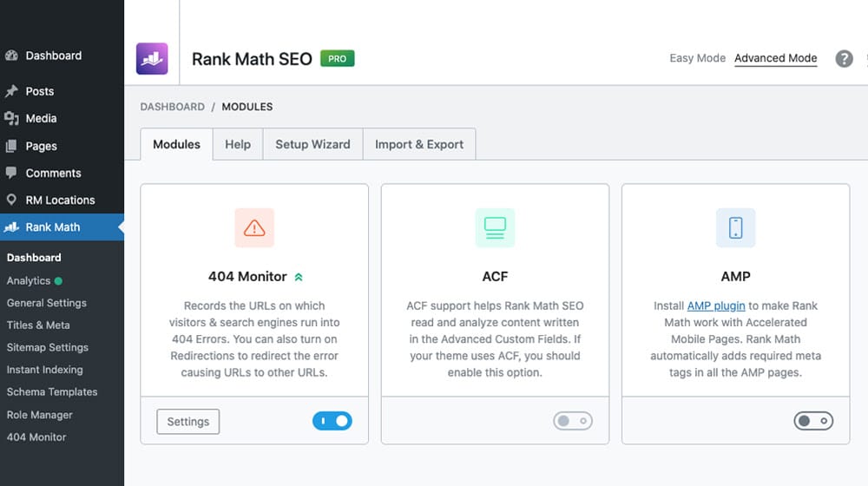Disable the 404 Monitor module toggle

click(332, 421)
